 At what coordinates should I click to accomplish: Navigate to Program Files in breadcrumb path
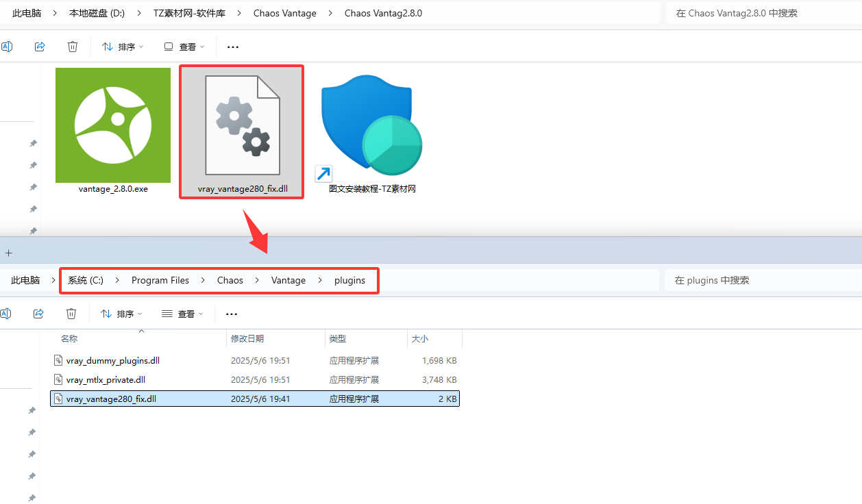[x=160, y=280]
